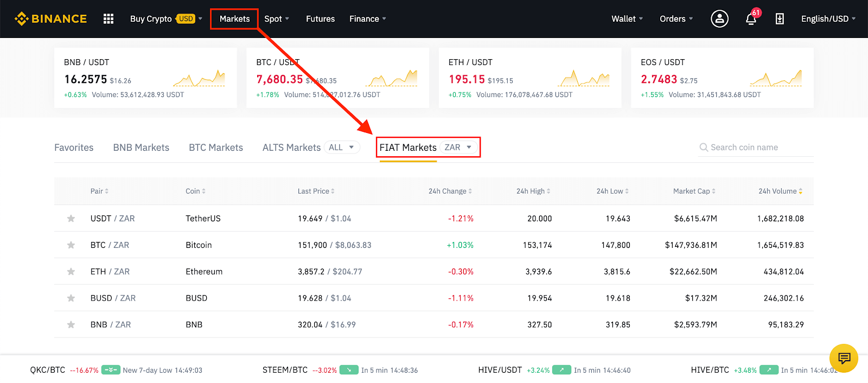Switch to the BNB Markets tab
The image size is (868, 383).
coord(141,148)
